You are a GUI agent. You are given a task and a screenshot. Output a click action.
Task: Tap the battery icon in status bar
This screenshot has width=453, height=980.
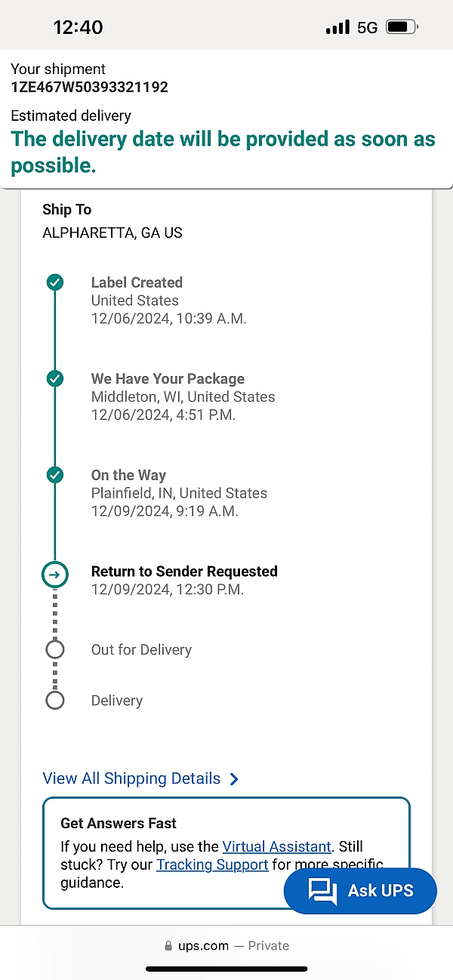[401, 27]
